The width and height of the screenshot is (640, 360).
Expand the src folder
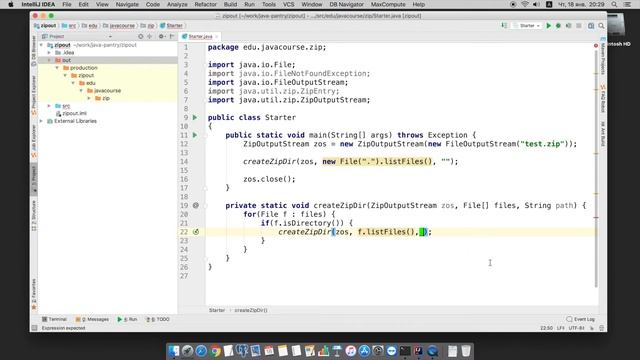pos(49,106)
